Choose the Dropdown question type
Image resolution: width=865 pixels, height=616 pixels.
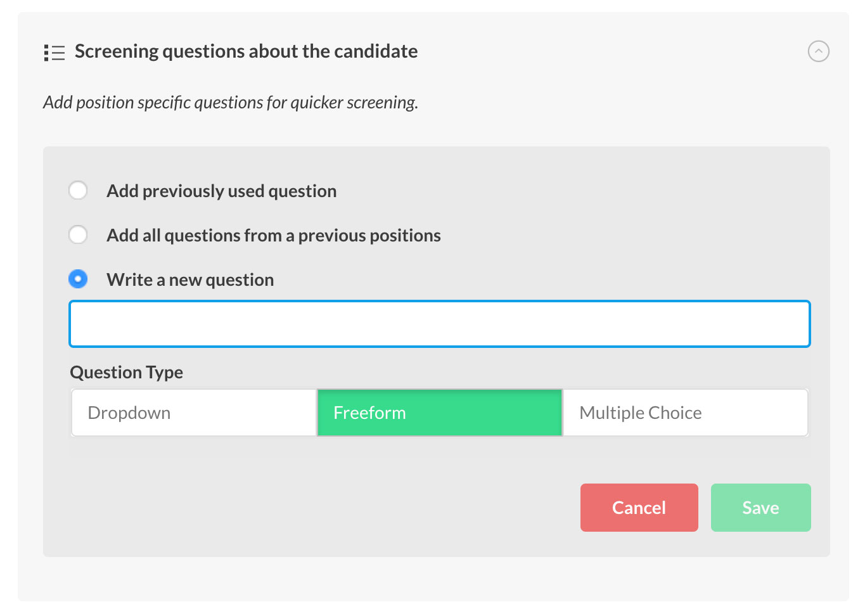point(194,413)
